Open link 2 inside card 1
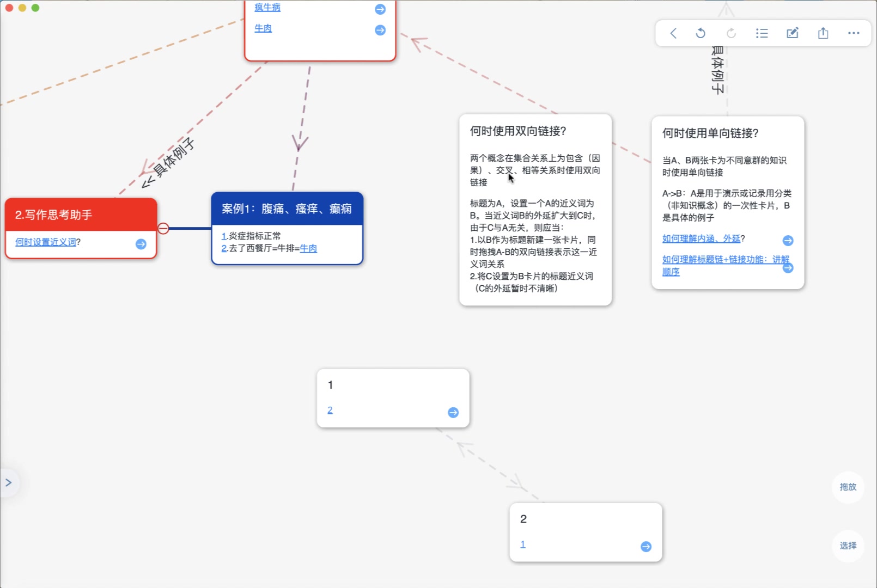This screenshot has width=877, height=588. point(330,410)
